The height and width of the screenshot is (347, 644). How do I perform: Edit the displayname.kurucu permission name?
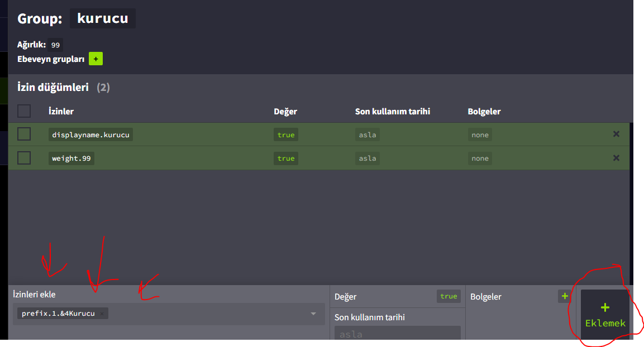coord(90,134)
